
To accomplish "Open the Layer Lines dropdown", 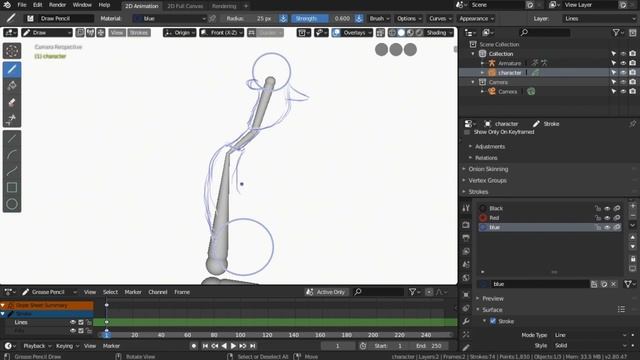I will click(x=599, y=18).
